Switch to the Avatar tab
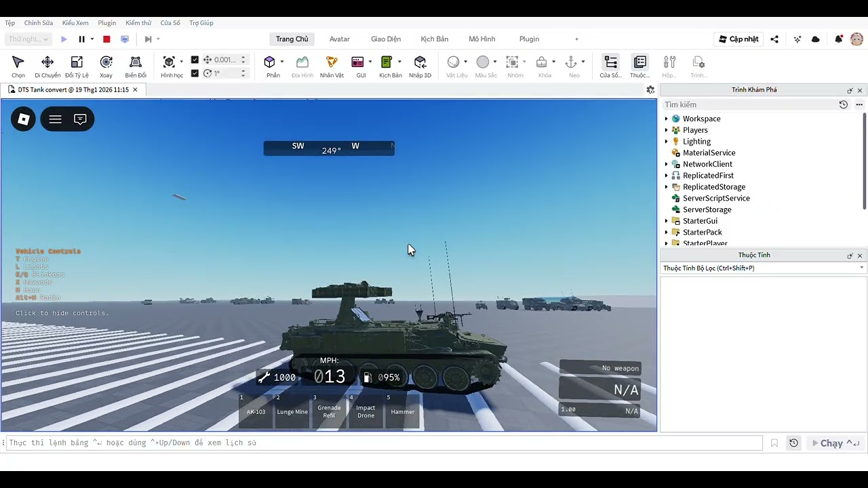 point(340,39)
